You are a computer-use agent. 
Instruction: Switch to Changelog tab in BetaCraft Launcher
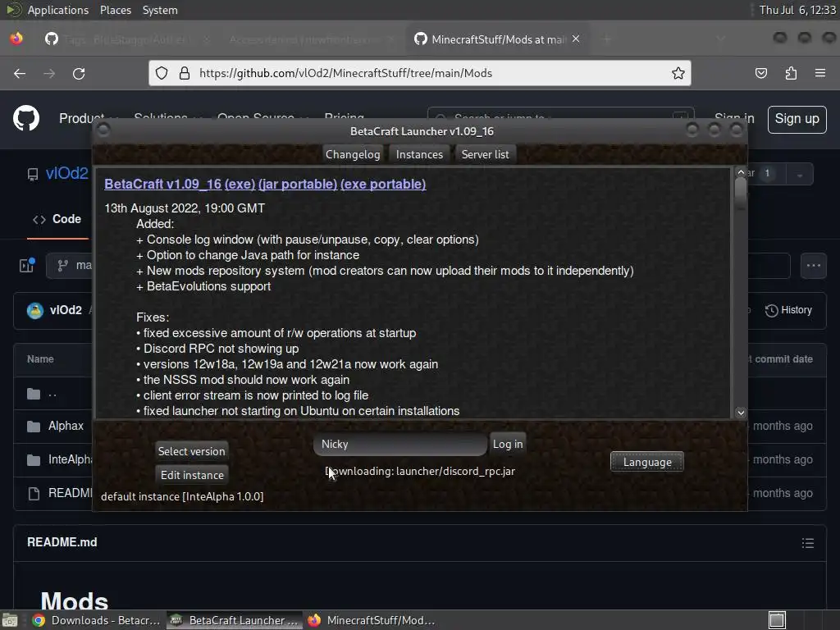point(353,154)
